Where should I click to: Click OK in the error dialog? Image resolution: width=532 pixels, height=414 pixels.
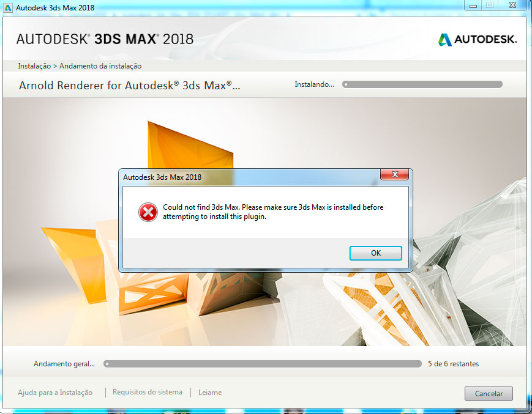[x=376, y=253]
